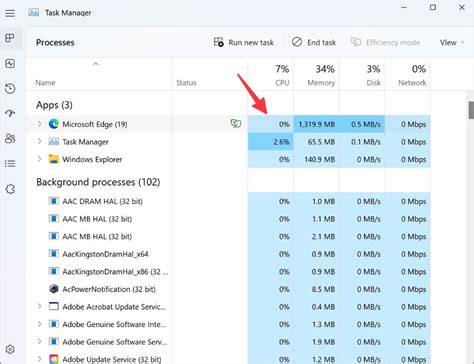Screen dimensions: 474x364
Task: Click the 2.6% CPU cell for Task Manager
Action: pyautogui.click(x=271, y=142)
